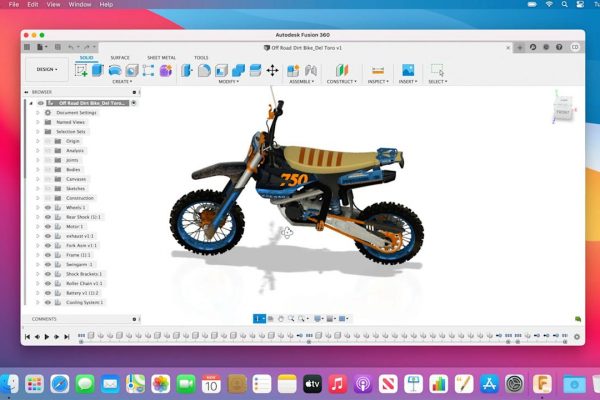This screenshot has width=600, height=400.
Task: Select the Extrude tool icon
Action: 98,70
